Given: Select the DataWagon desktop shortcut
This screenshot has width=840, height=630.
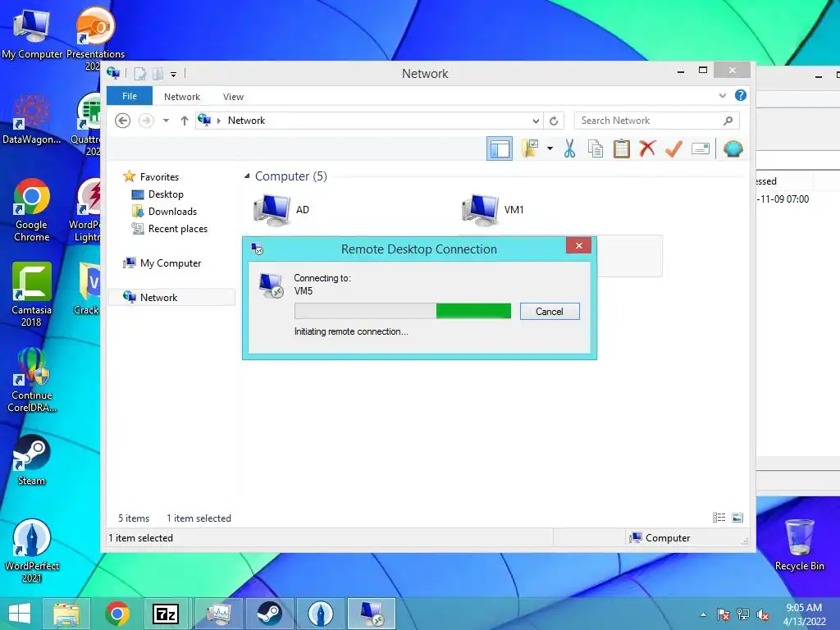Looking at the screenshot, I should tap(32, 119).
